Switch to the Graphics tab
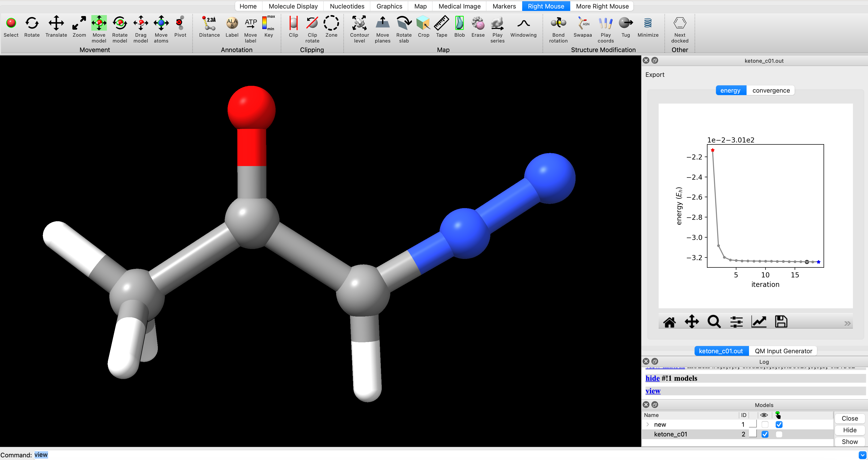The width and height of the screenshot is (868, 460). (x=389, y=6)
